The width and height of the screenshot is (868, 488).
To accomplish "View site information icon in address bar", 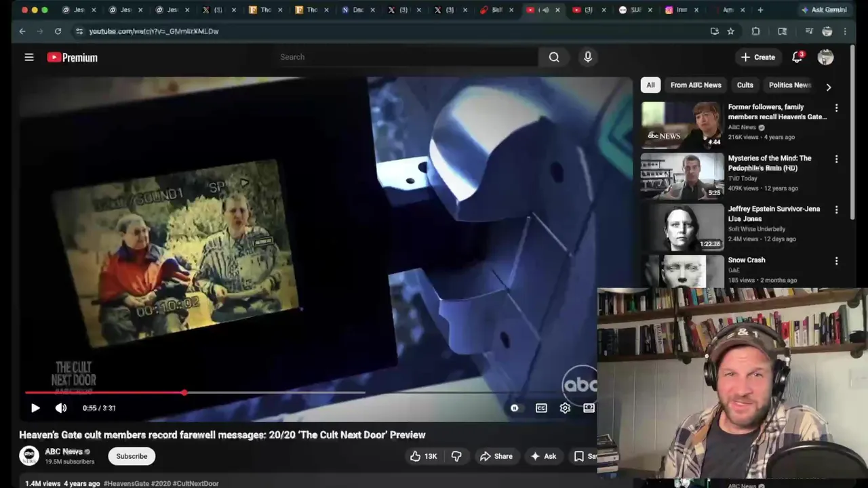I will coord(79,31).
